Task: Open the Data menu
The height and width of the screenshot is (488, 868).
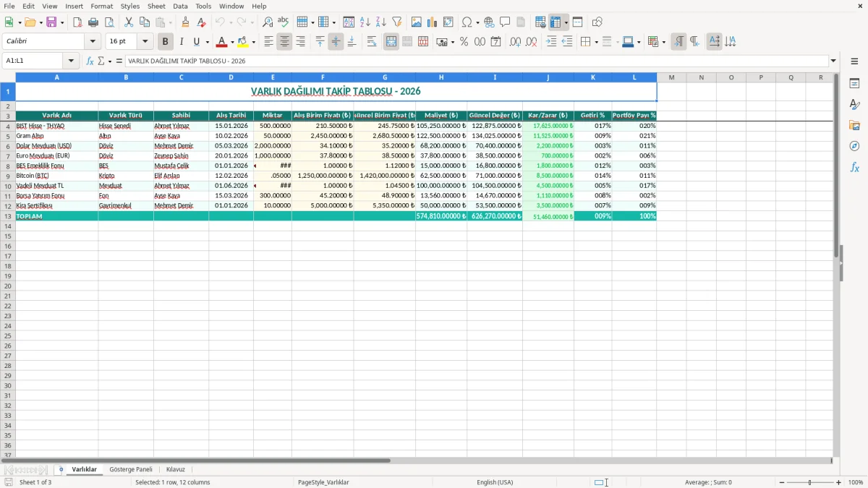Action: click(x=180, y=6)
